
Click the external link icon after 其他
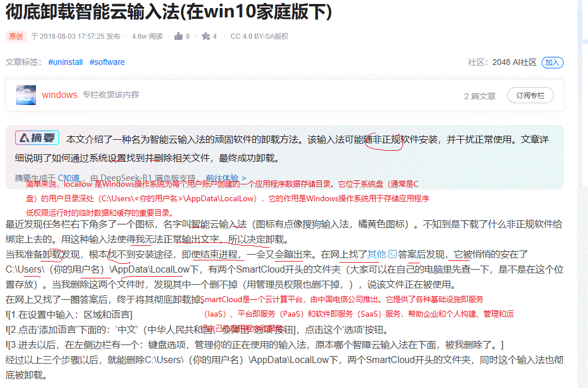coord(392,254)
